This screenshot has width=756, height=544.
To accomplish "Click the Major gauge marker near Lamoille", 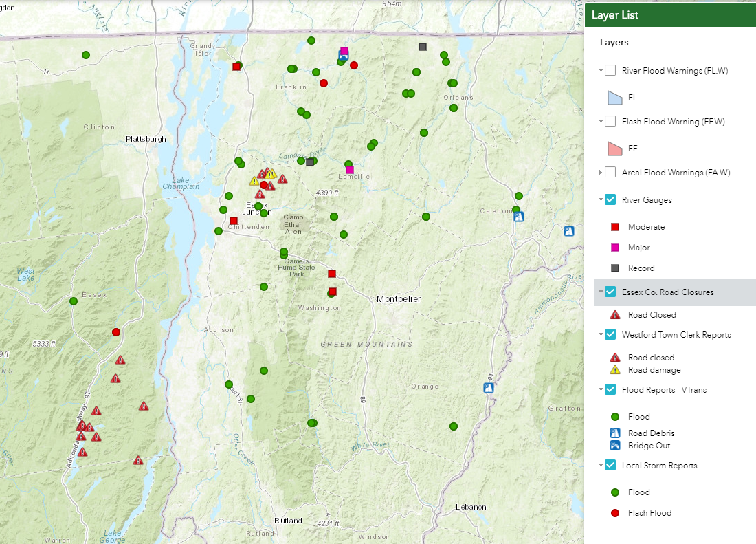I will [350, 170].
